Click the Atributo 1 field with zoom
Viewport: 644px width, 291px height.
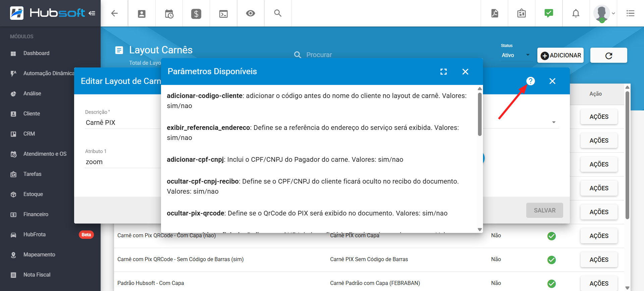pyautogui.click(x=123, y=162)
